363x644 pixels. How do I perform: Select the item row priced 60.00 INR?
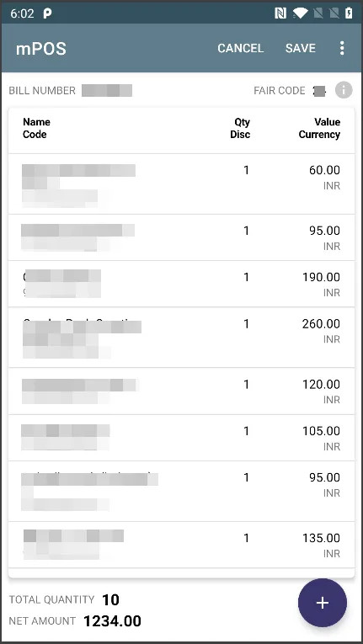181,184
